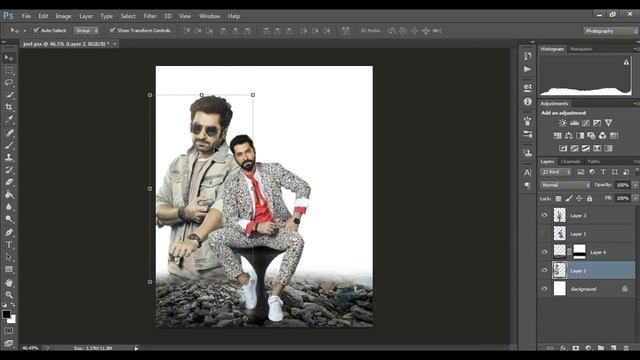
Task: Add an Invert adjustment
Action: [563, 148]
